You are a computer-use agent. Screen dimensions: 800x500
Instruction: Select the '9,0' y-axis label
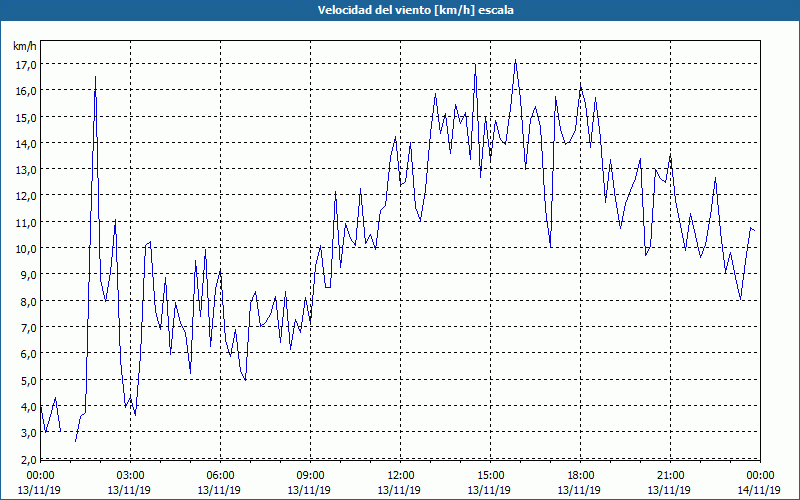28,276
